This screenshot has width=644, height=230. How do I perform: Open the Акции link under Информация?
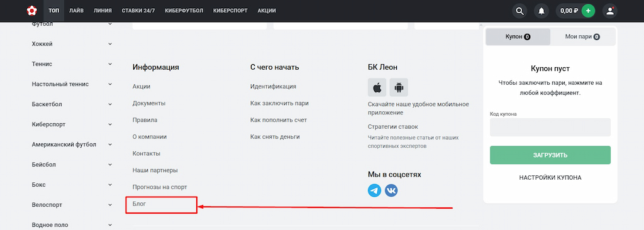tap(142, 87)
